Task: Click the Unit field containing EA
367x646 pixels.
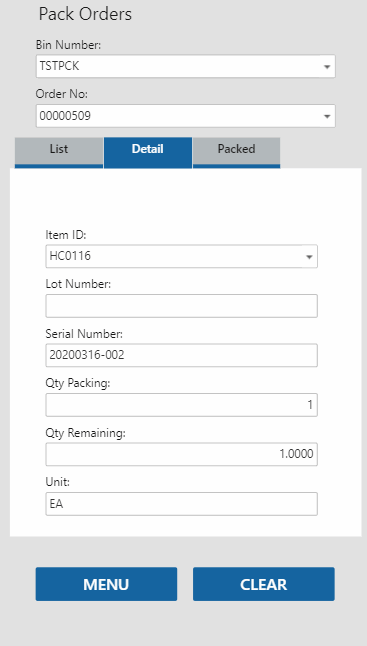Action: pyautogui.click(x=181, y=503)
